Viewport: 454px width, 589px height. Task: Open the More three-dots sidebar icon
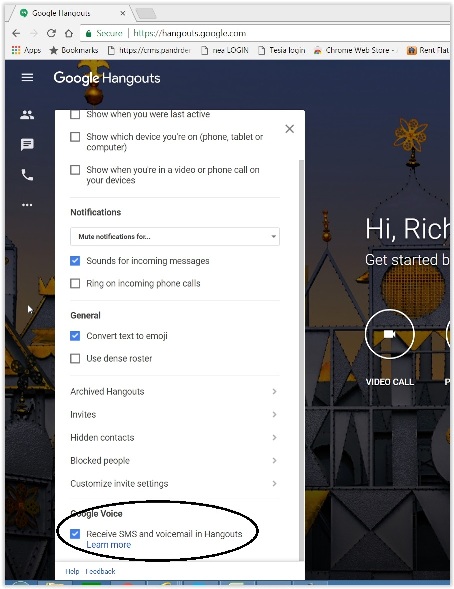tap(27, 205)
